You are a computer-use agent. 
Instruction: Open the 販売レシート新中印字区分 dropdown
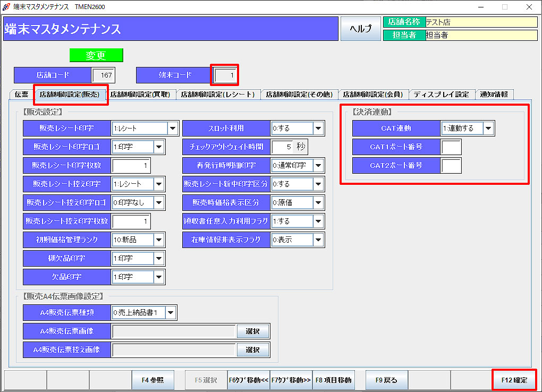point(318,184)
